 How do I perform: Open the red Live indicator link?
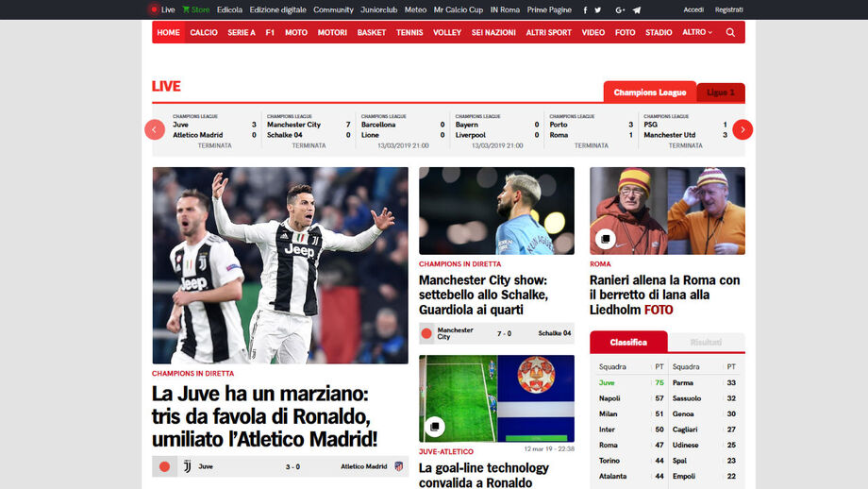pyautogui.click(x=162, y=9)
